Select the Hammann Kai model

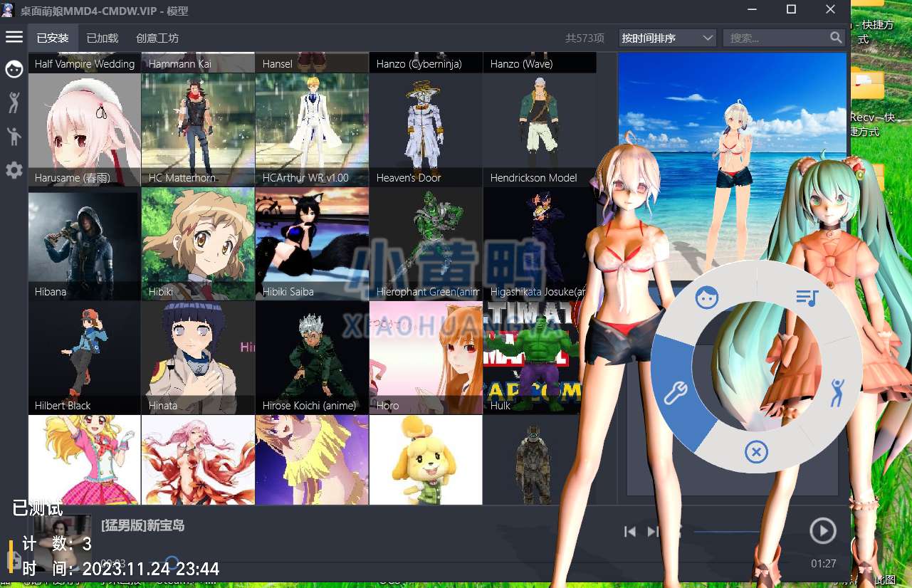click(199, 62)
